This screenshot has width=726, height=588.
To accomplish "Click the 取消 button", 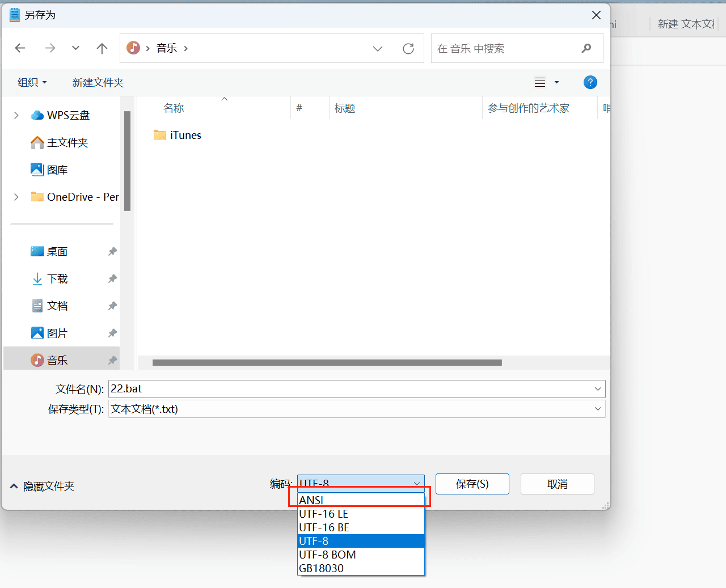I will [558, 484].
